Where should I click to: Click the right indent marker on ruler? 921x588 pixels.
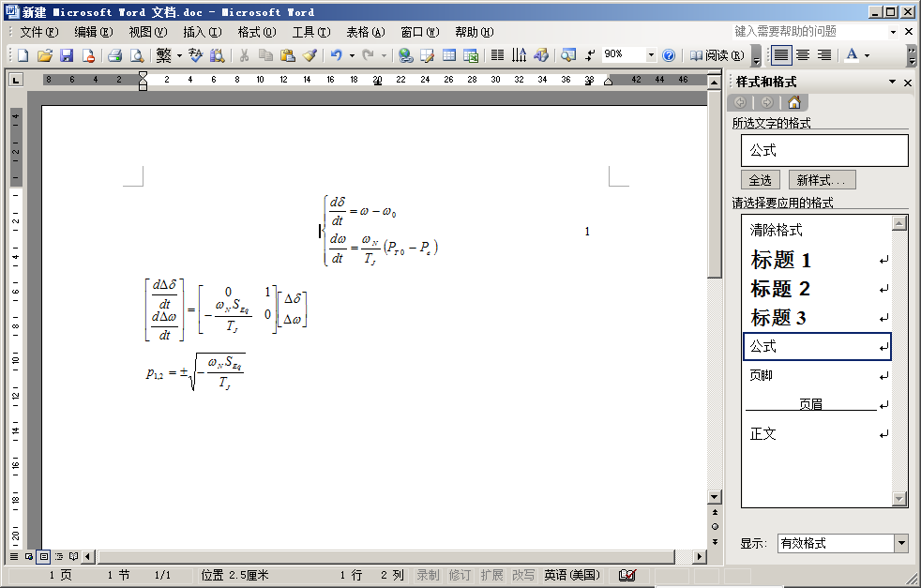click(x=608, y=81)
